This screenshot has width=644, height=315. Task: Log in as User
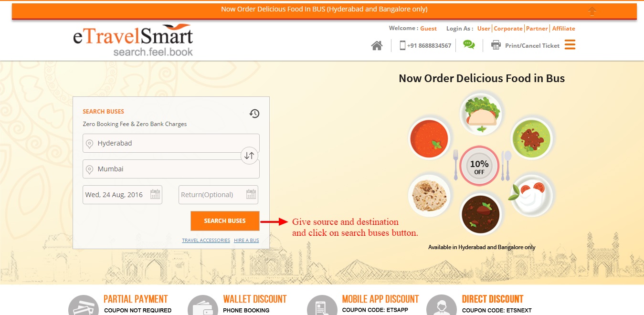click(x=484, y=29)
